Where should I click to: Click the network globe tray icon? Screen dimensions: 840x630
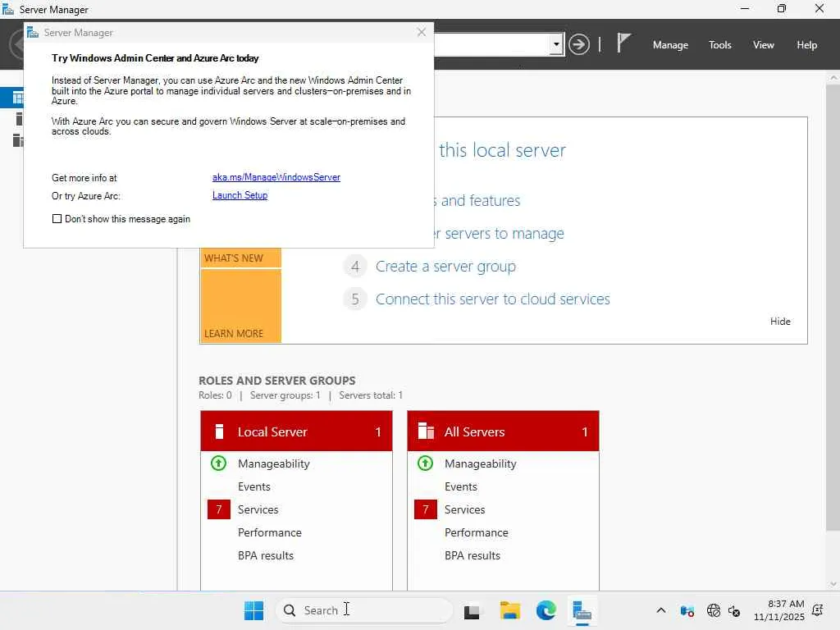pos(713,610)
